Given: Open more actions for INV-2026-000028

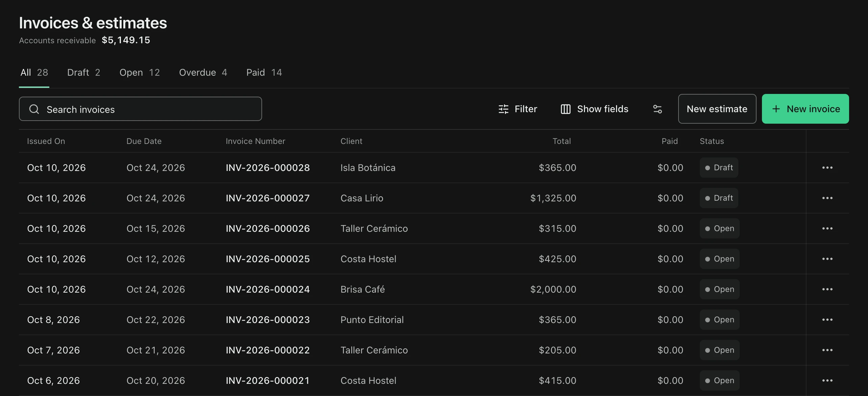Looking at the screenshot, I should click(x=827, y=168).
